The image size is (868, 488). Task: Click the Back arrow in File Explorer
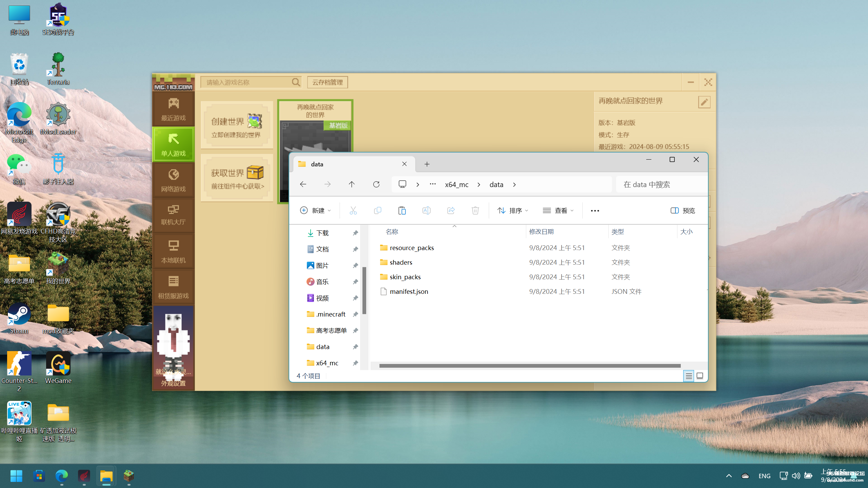click(303, 184)
